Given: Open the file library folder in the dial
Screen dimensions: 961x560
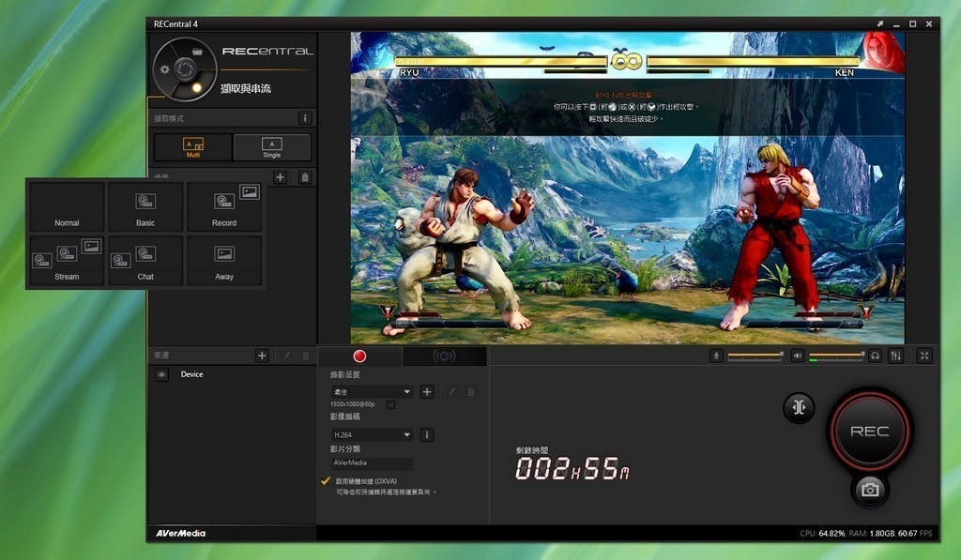Looking at the screenshot, I should [198, 51].
